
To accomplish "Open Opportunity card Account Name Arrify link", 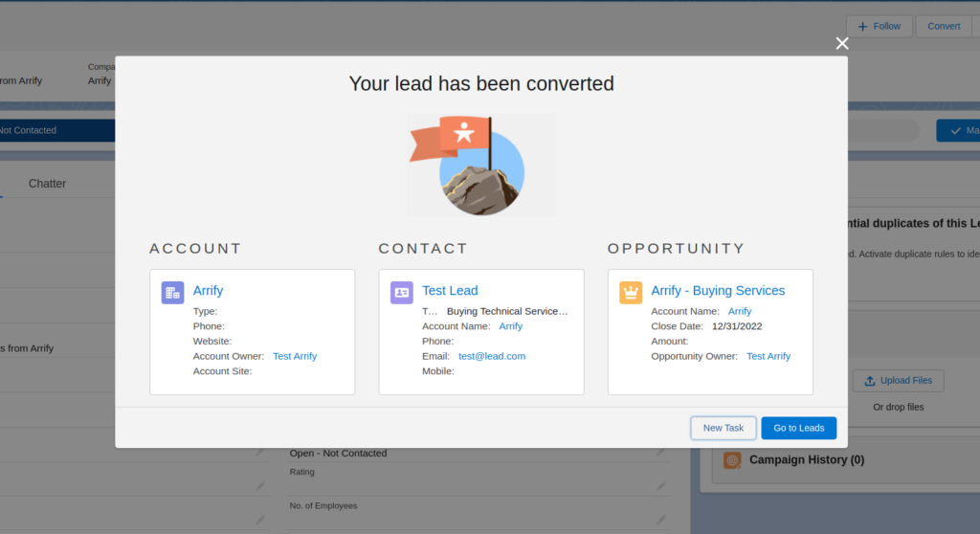I will point(740,311).
